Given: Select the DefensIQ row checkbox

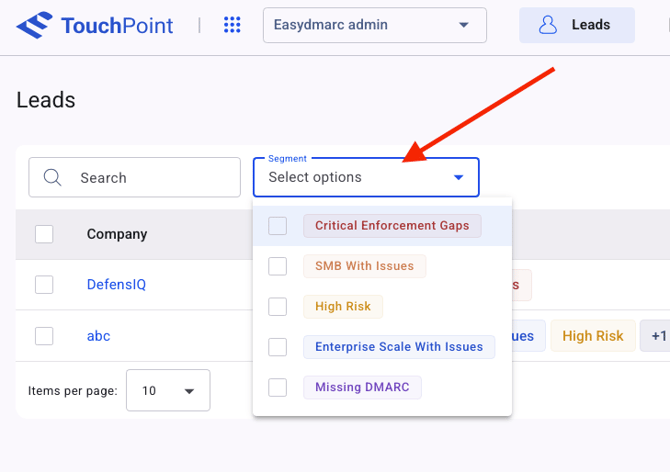Looking at the screenshot, I should click(44, 285).
